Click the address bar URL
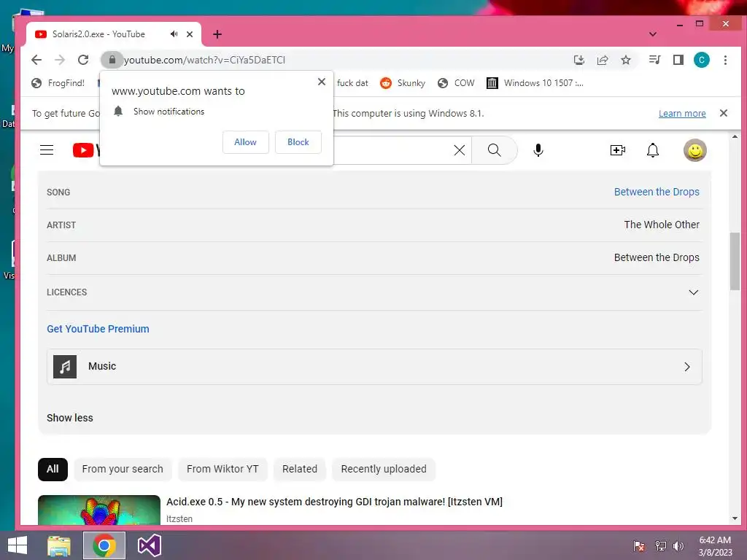Screen dimensions: 747x560 (x=205, y=60)
